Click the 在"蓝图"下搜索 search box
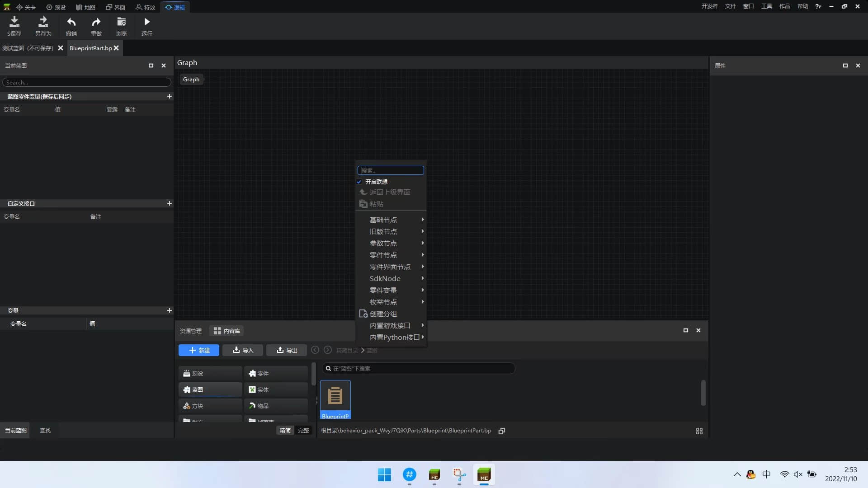The width and height of the screenshot is (868, 488). tap(419, 368)
